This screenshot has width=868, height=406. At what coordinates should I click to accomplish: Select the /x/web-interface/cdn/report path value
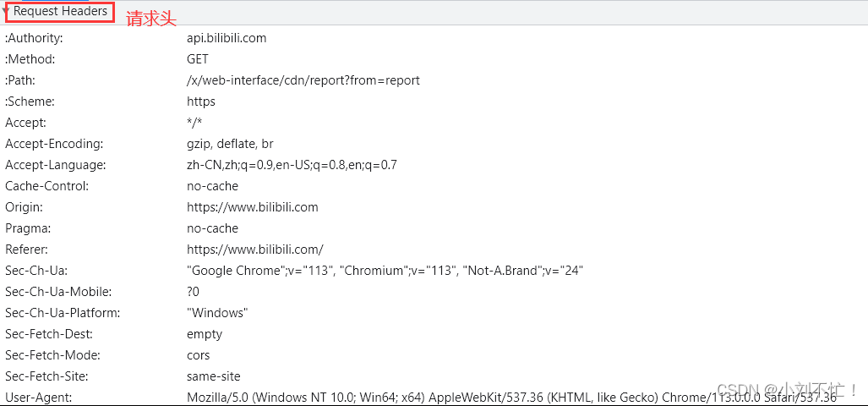click(x=303, y=80)
